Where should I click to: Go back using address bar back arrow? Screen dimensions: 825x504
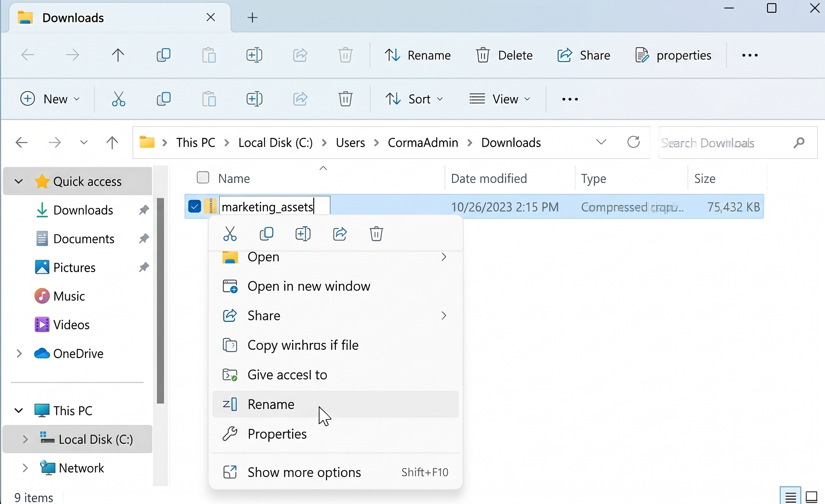22,143
